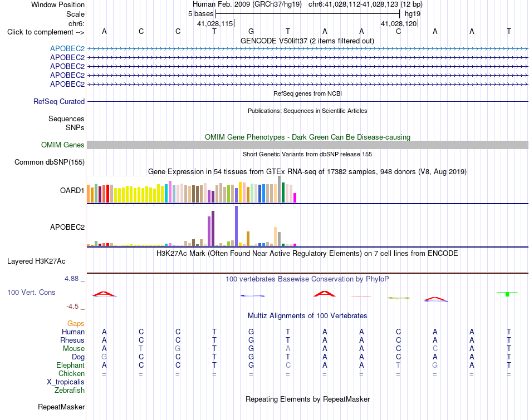The height and width of the screenshot is (420, 529).
Task: Select the Chicken species label
Action: pyautogui.click(x=71, y=373)
